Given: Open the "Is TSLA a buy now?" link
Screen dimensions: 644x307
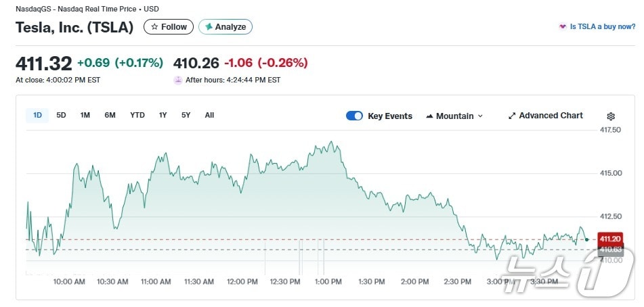Looking at the screenshot, I should [602, 27].
